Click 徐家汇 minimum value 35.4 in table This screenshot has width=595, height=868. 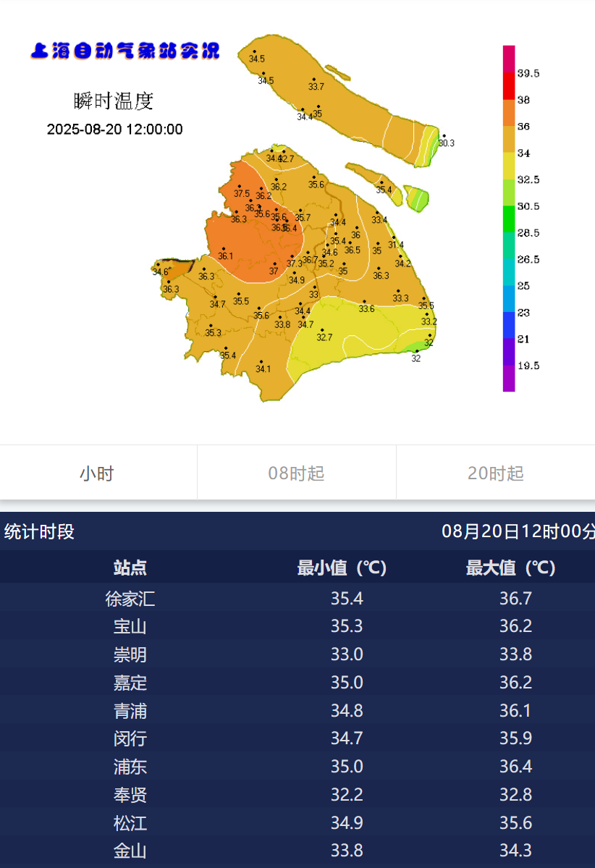pyautogui.click(x=347, y=599)
